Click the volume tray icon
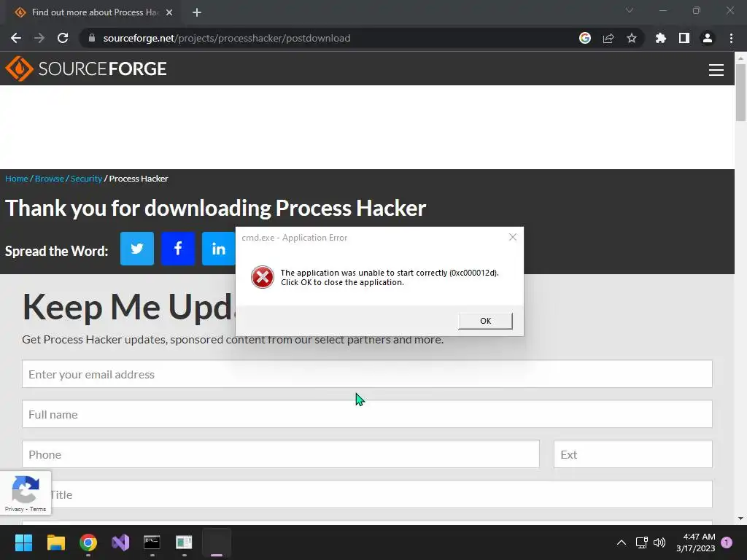Screen dimensions: 747x560 pos(659,542)
